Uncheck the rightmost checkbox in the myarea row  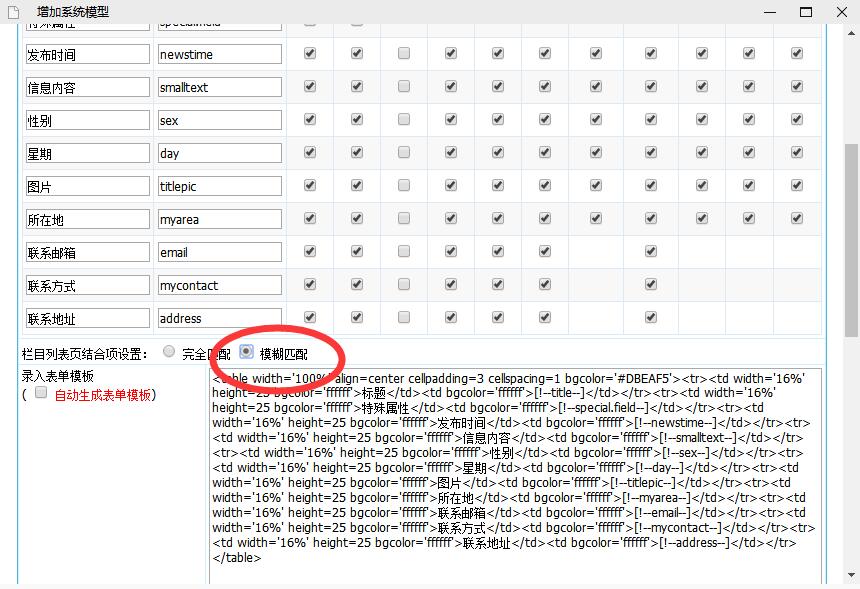point(797,219)
